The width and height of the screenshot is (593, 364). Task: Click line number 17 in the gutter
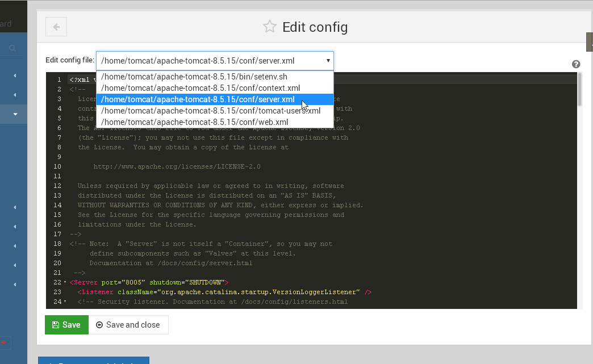click(x=57, y=234)
